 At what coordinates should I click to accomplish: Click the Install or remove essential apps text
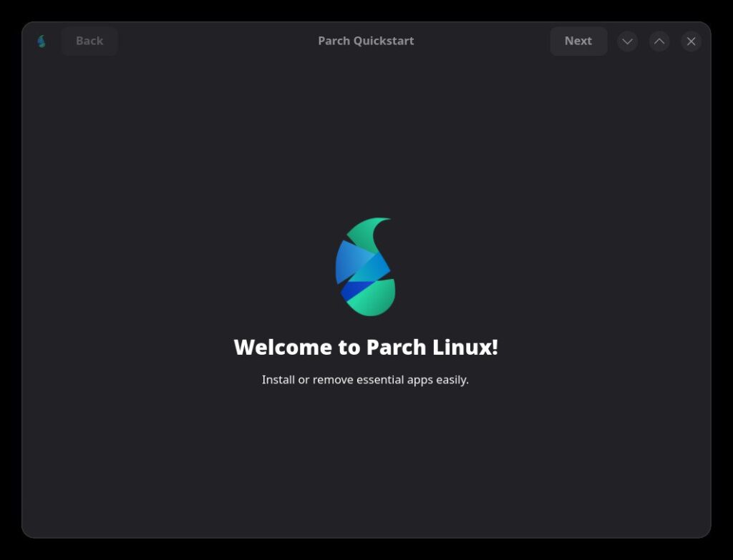[x=365, y=380]
